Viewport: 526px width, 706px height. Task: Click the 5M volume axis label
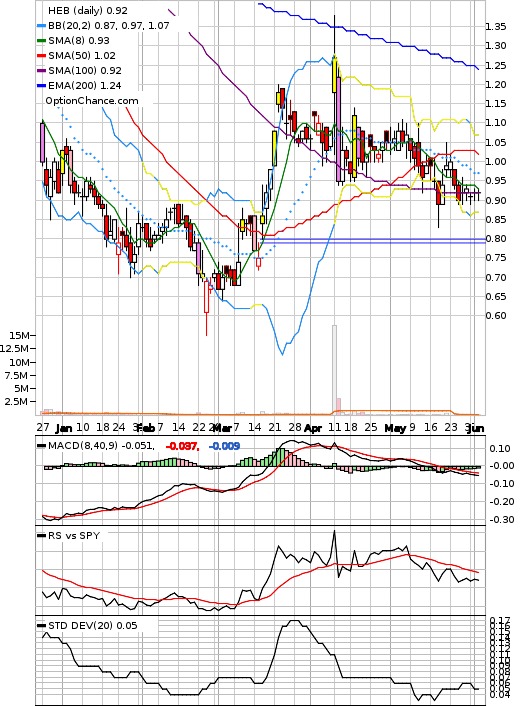[x=22, y=389]
